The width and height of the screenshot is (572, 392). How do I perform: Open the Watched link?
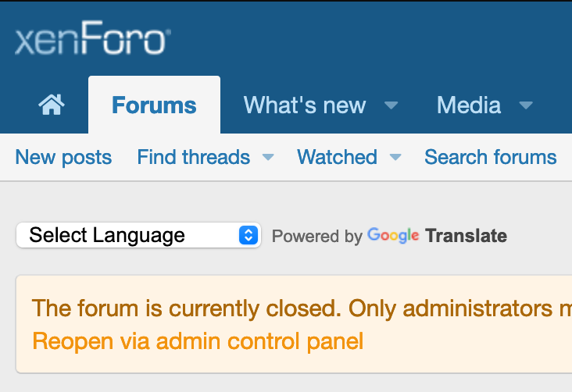point(337,157)
